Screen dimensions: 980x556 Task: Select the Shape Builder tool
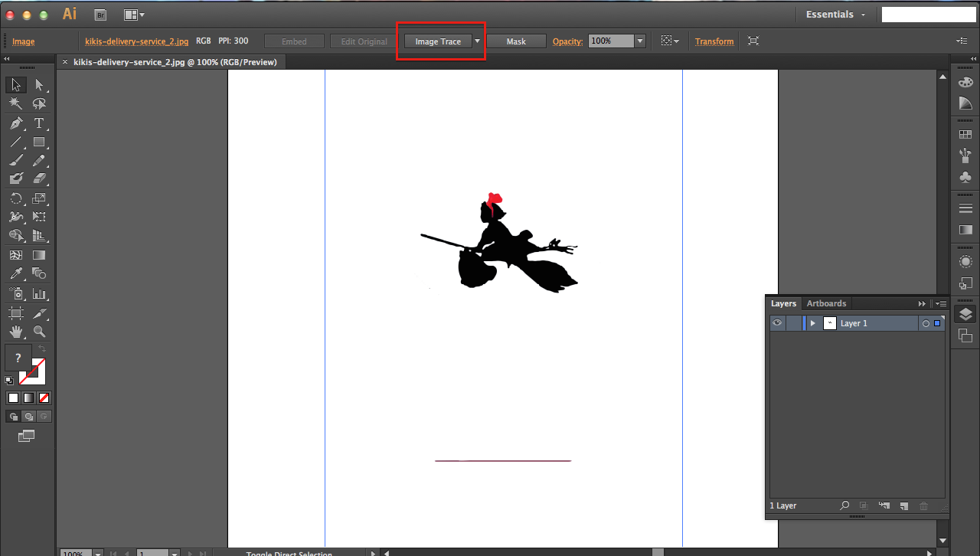(16, 236)
